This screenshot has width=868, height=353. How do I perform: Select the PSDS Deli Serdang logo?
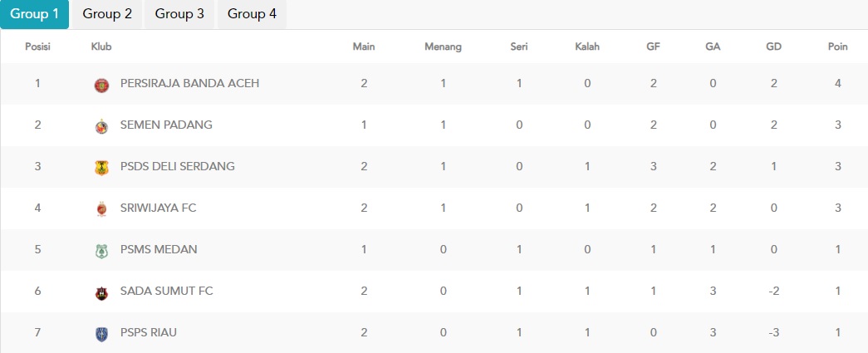(101, 168)
